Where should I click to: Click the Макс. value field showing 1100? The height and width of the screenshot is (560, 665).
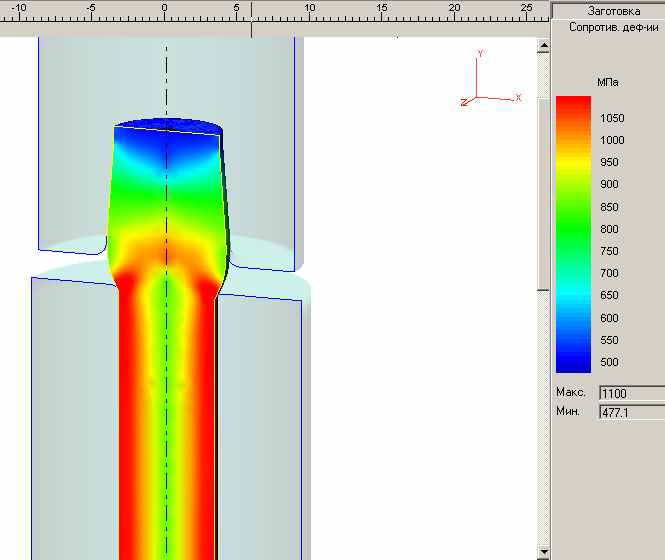pyautogui.click(x=632, y=393)
